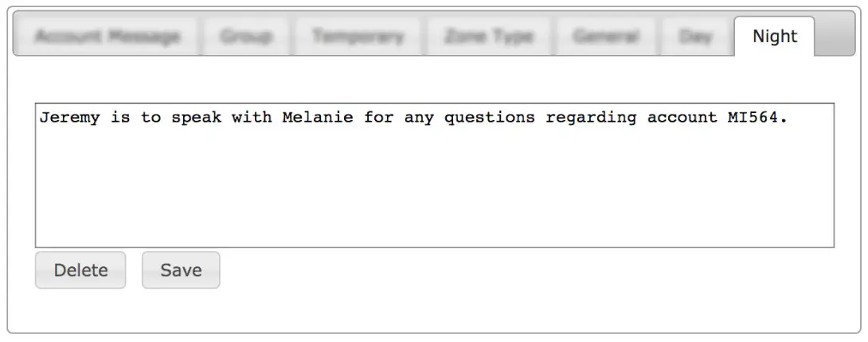Click the word with in the message
This screenshot has height=342, width=868.
[252, 117]
